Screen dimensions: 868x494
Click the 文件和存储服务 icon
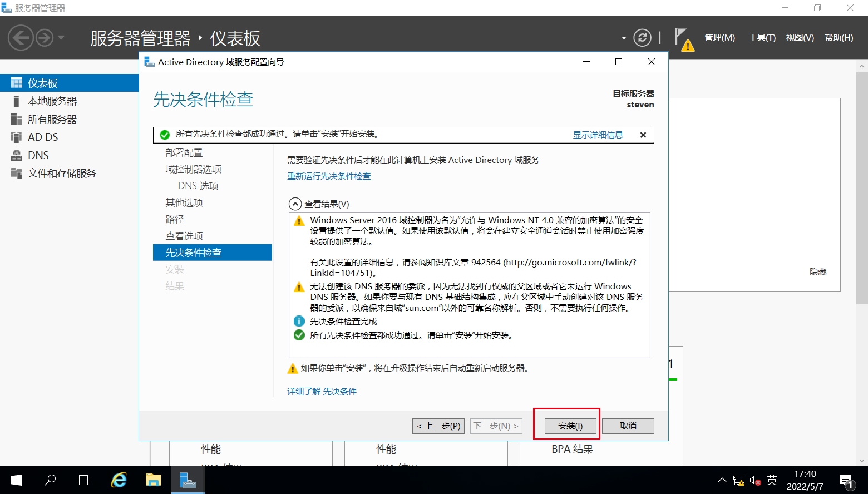click(x=17, y=173)
